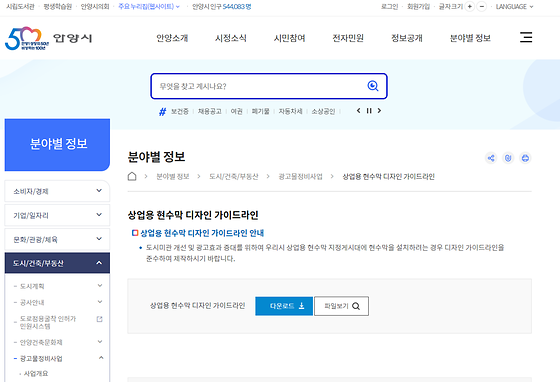Open the 전자민원 main menu
Screen dimensions: 560x382
348,38
